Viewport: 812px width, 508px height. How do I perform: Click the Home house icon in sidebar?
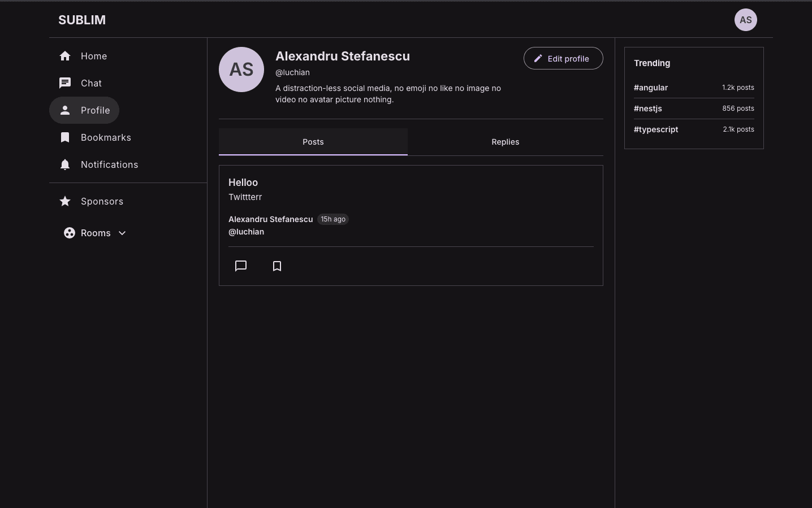pos(65,56)
